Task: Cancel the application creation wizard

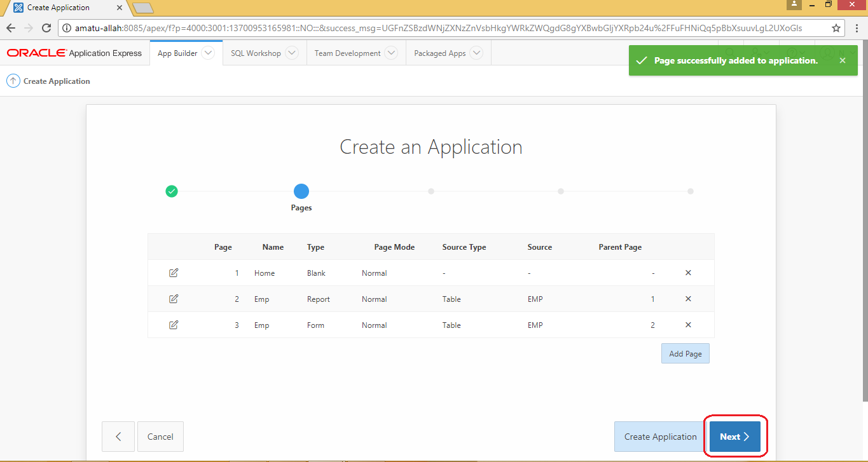Action: (x=160, y=436)
